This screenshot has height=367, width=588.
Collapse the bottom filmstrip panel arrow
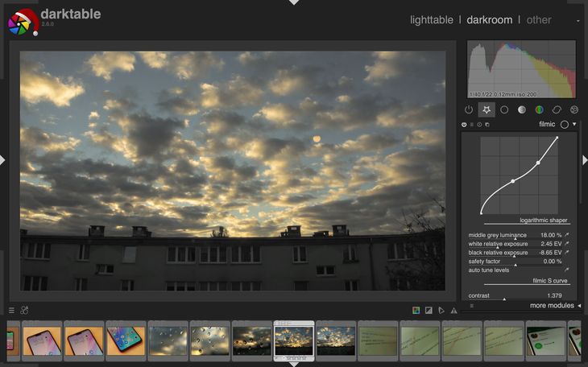[294, 365]
